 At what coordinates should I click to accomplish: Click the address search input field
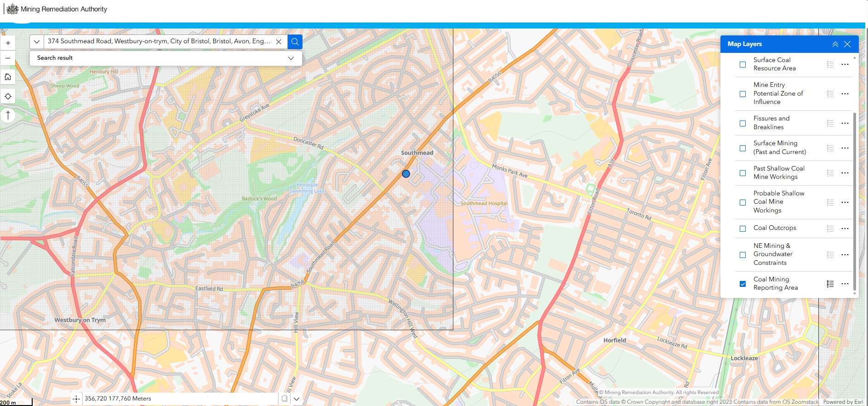(159, 41)
